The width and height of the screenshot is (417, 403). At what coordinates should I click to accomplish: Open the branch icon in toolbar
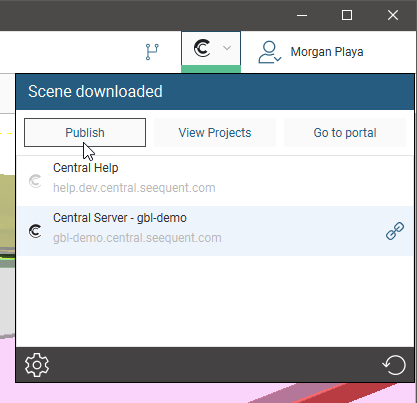152,52
